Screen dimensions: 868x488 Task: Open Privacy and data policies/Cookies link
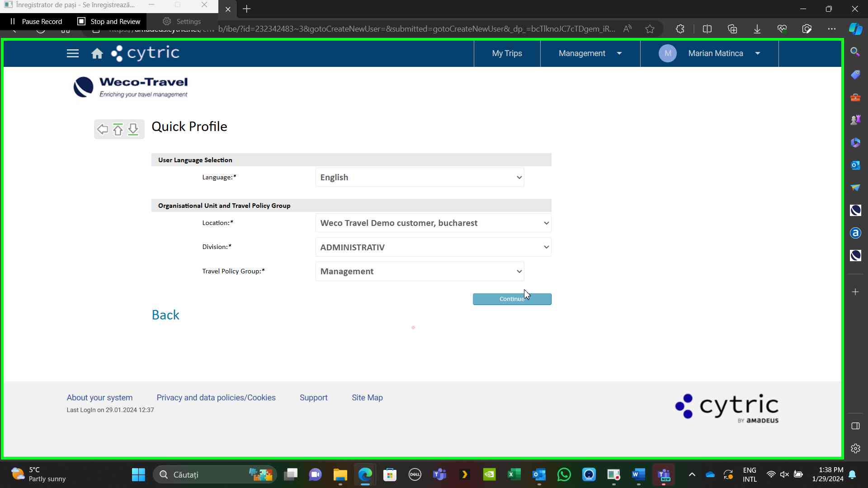pyautogui.click(x=216, y=398)
